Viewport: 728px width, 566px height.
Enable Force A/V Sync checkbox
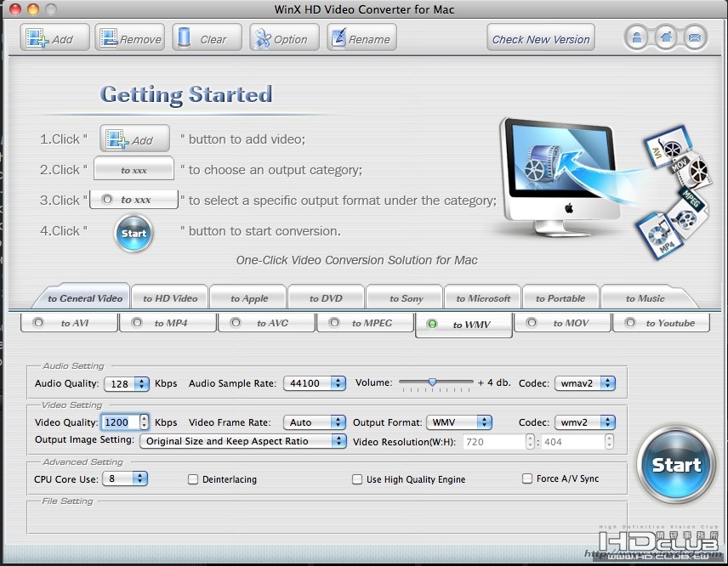pyautogui.click(x=527, y=478)
